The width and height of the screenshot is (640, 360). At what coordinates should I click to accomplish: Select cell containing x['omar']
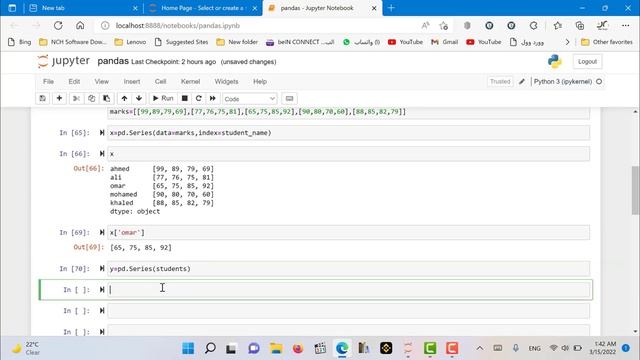tap(349, 233)
